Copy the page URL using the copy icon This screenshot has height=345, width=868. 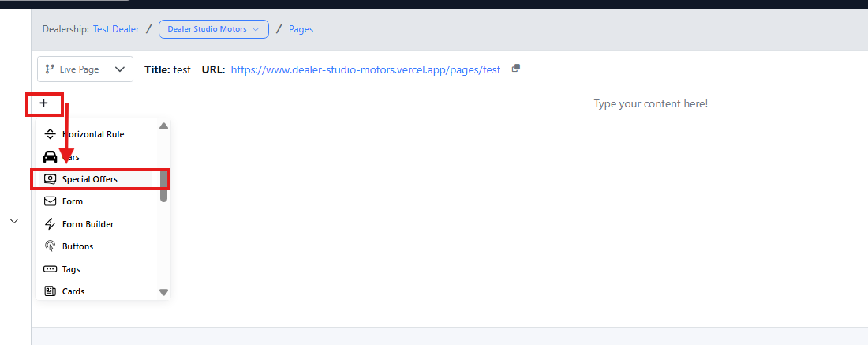516,69
